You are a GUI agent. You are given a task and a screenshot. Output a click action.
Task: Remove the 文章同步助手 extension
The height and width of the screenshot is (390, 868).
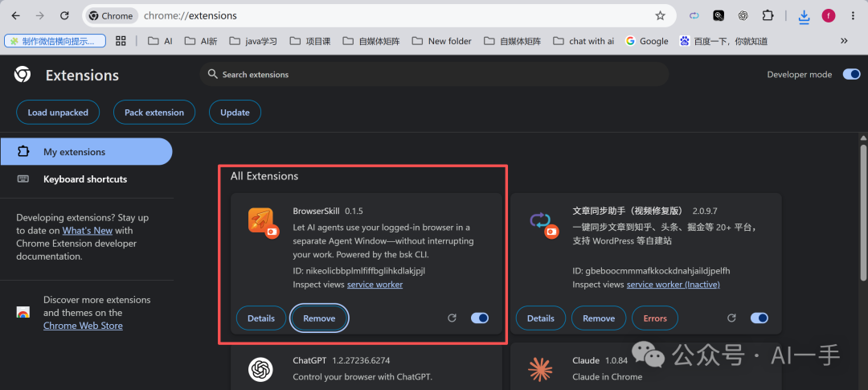[x=599, y=318]
